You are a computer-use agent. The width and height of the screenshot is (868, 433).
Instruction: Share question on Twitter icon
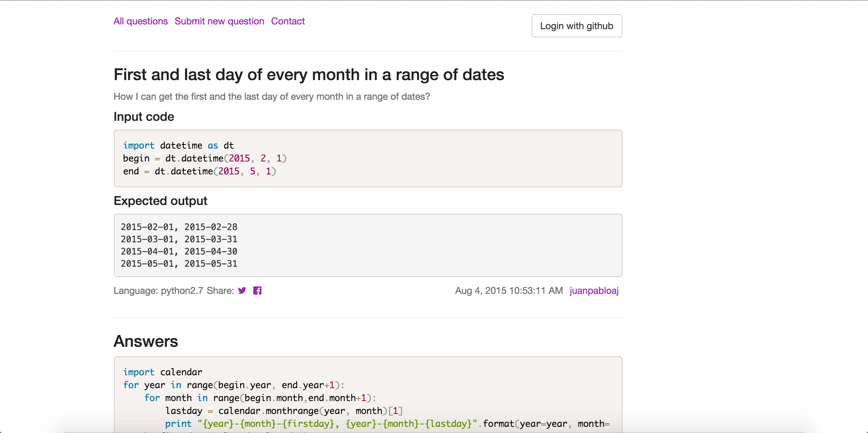pyautogui.click(x=242, y=290)
